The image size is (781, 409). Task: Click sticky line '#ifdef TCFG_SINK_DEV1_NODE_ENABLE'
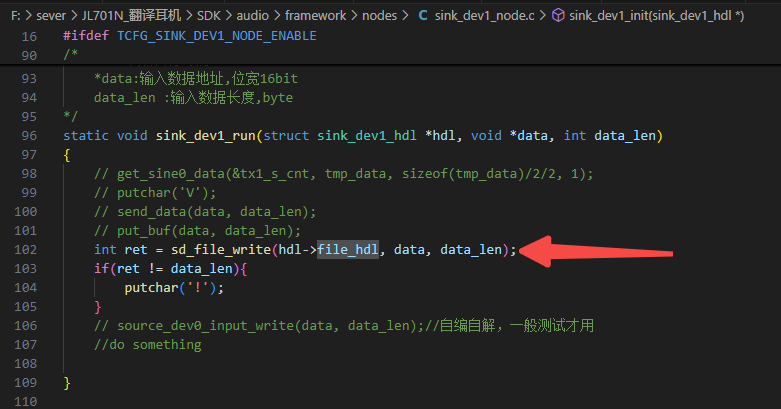coord(190,36)
